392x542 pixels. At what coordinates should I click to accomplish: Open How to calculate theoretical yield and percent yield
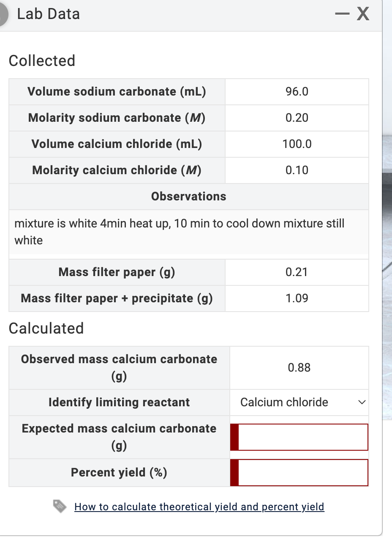(199, 506)
